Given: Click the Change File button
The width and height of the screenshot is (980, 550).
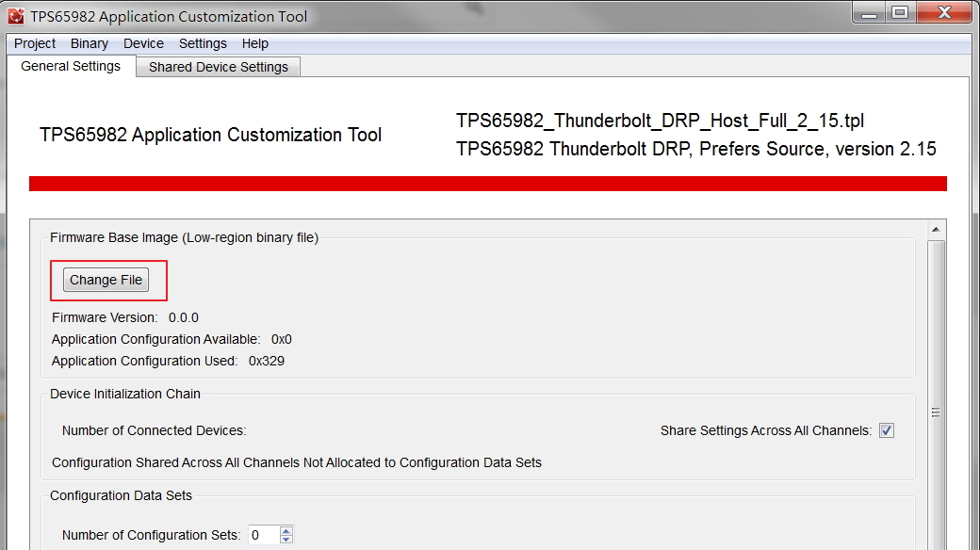Looking at the screenshot, I should 106,280.
